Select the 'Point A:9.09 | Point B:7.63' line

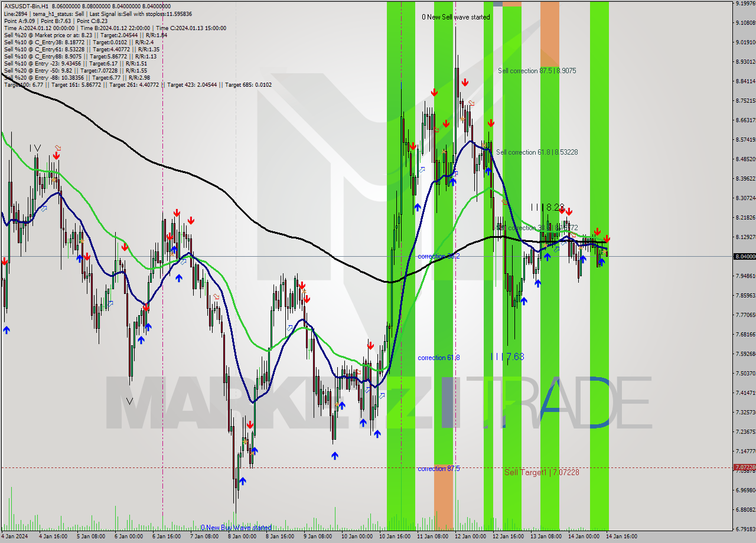click(x=56, y=21)
